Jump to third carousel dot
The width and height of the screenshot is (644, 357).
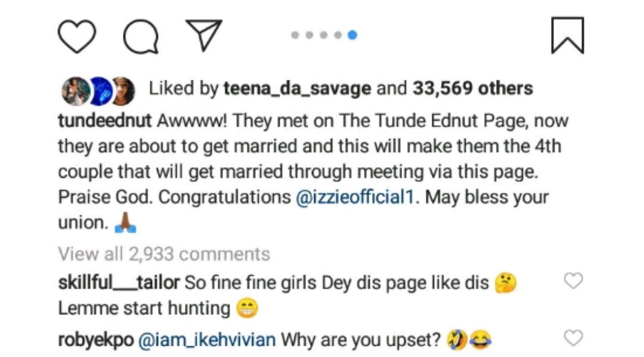(324, 35)
